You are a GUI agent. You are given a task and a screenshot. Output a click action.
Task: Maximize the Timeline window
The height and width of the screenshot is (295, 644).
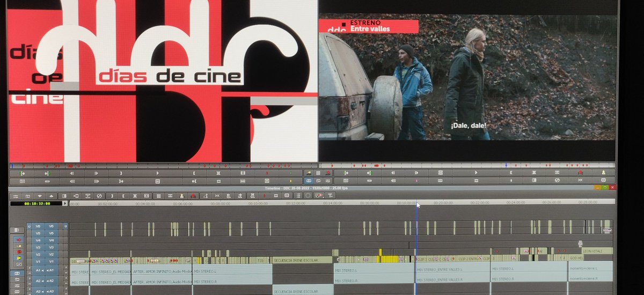[x=604, y=188]
